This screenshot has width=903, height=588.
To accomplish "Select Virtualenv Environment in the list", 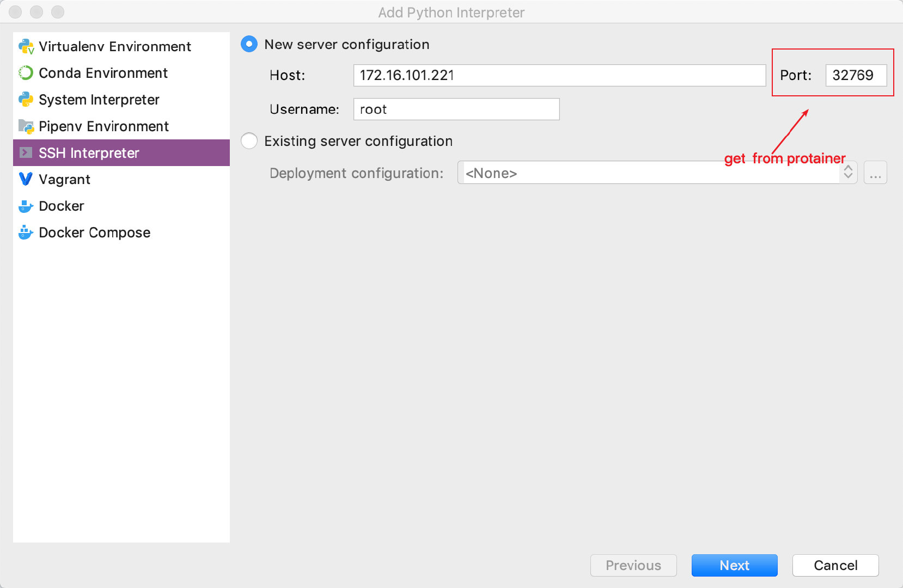I will pos(121,46).
